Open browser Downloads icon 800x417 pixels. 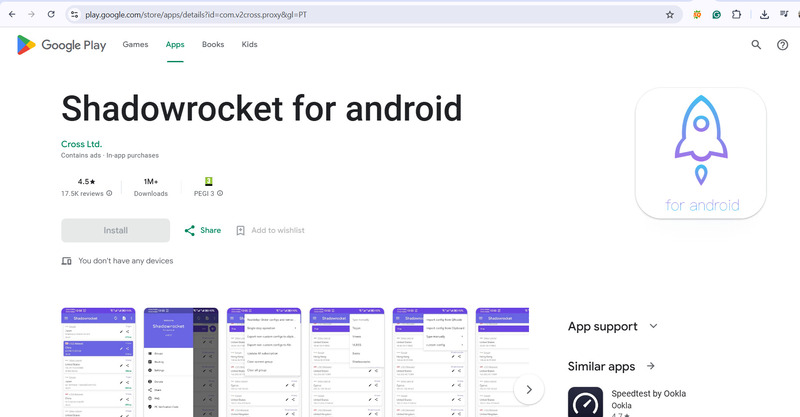(764, 15)
